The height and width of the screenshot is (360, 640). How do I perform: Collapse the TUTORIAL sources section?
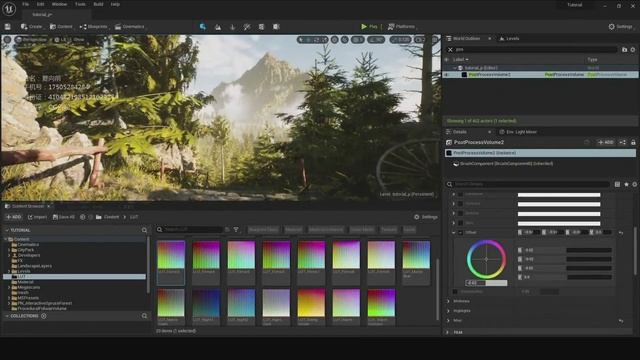(x=7, y=231)
